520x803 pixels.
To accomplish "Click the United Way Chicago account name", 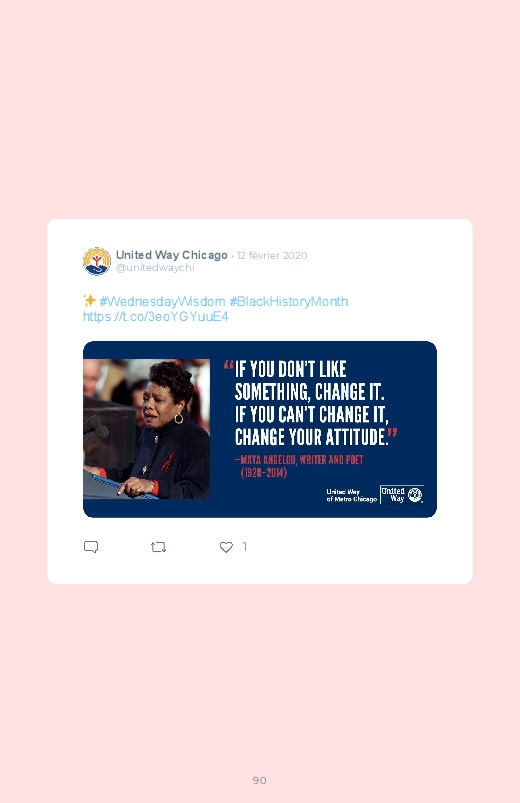I will point(172,255).
